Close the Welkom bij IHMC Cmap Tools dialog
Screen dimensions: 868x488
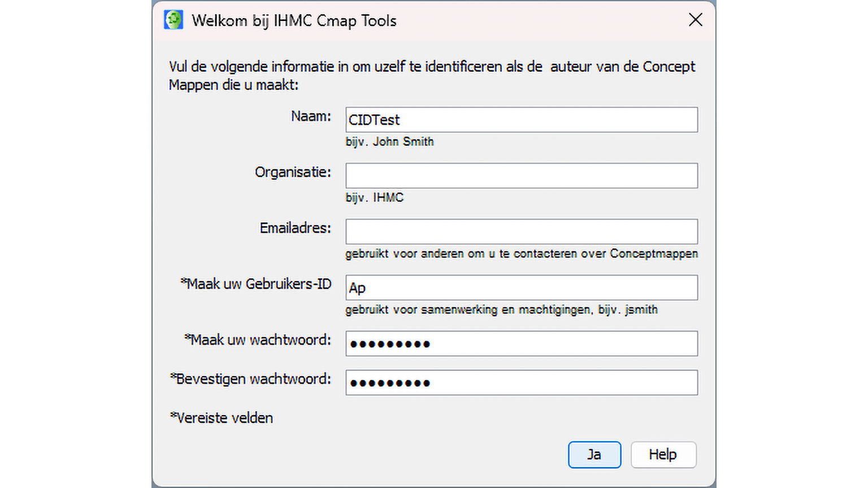[696, 20]
